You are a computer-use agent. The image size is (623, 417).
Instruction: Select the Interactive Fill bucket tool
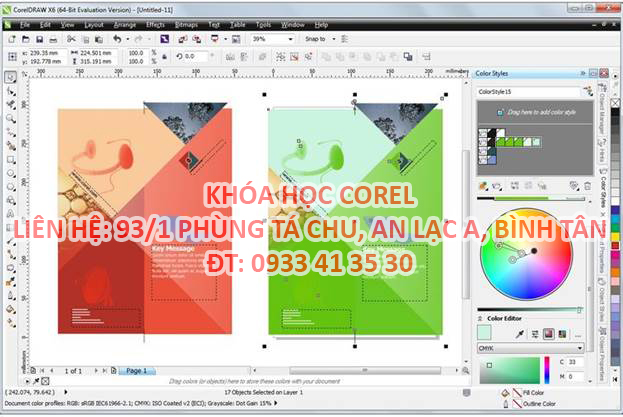pyautogui.click(x=11, y=309)
